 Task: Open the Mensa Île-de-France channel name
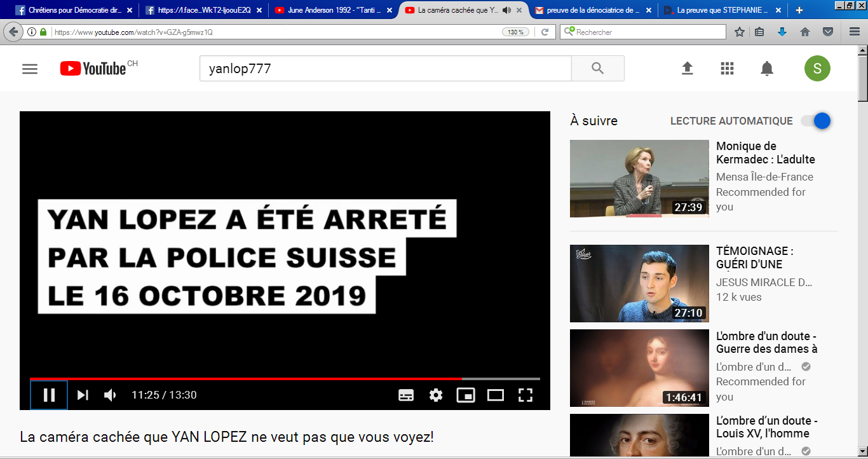(764, 177)
